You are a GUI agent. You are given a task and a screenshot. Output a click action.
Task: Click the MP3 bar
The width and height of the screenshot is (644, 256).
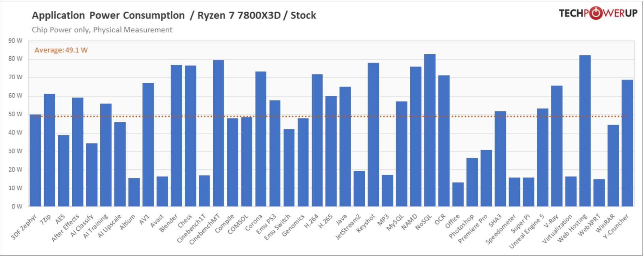[x=388, y=191]
